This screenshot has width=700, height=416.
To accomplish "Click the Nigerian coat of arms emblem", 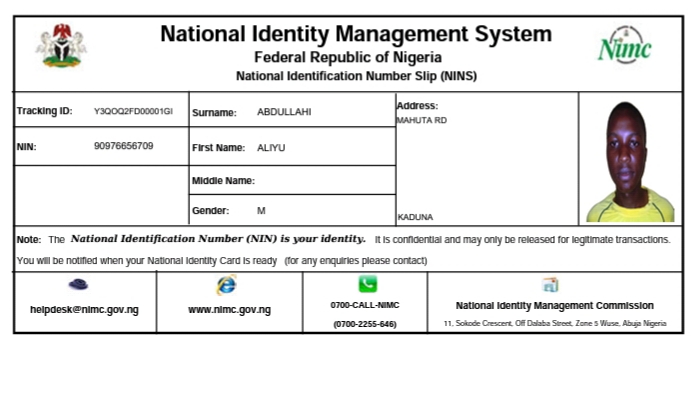I will click(61, 46).
